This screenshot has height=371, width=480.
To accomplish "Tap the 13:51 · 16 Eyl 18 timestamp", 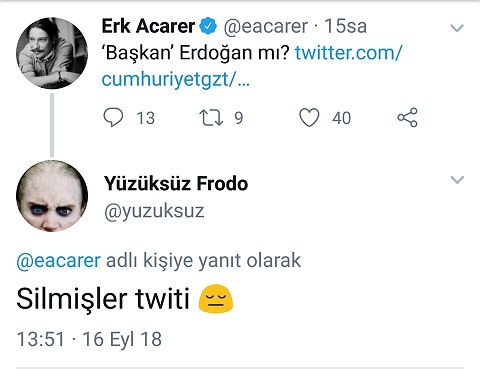I will click(x=89, y=339).
